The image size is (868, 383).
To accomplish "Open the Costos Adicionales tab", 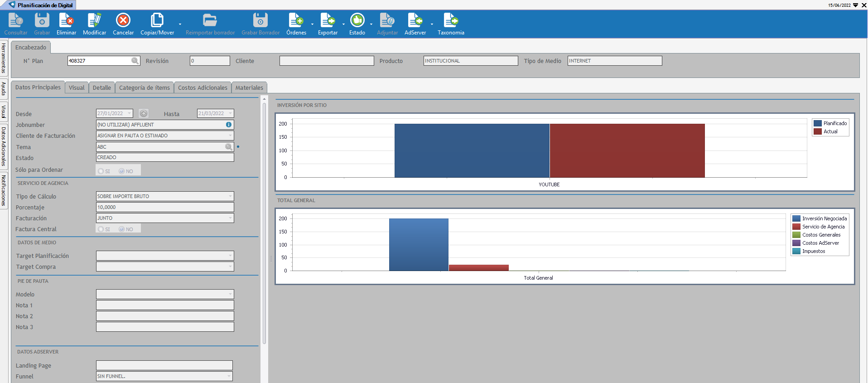I will pos(203,88).
